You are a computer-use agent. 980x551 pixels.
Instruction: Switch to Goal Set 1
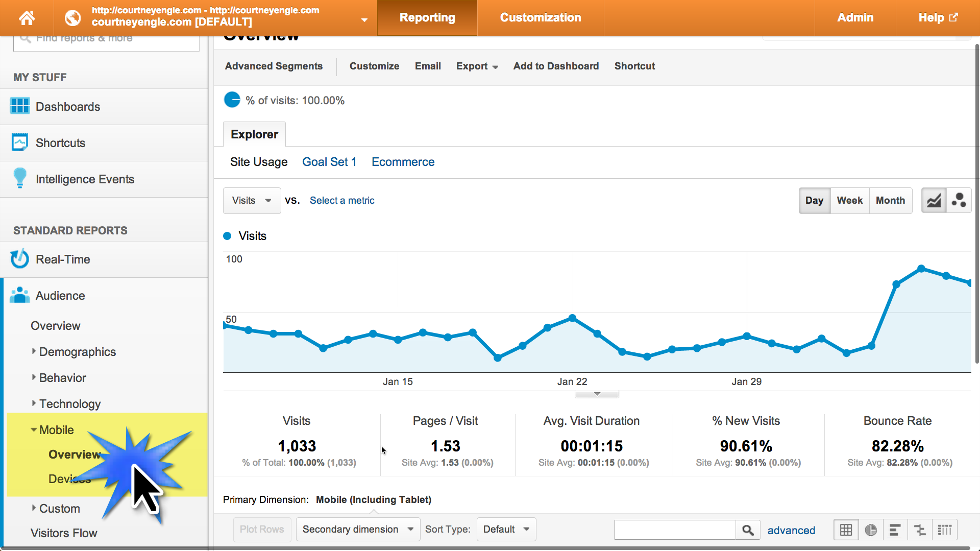tap(329, 162)
